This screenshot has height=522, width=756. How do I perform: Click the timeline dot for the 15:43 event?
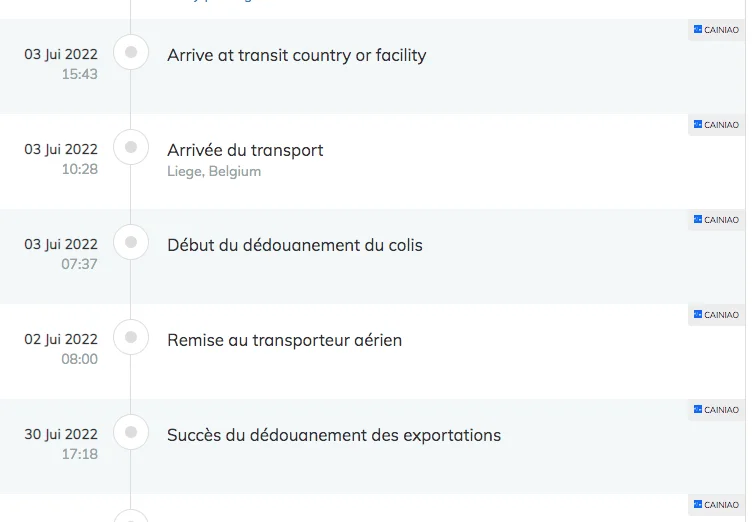[131, 52]
